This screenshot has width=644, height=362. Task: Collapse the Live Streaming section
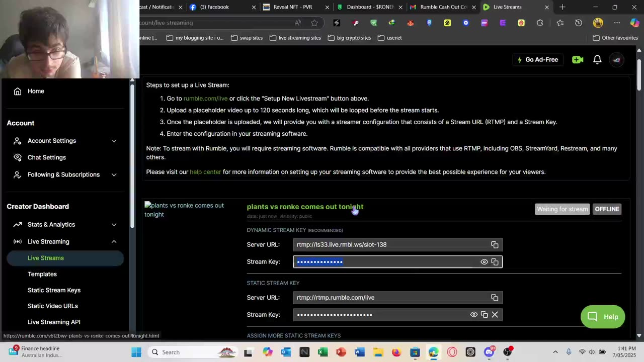point(64,241)
